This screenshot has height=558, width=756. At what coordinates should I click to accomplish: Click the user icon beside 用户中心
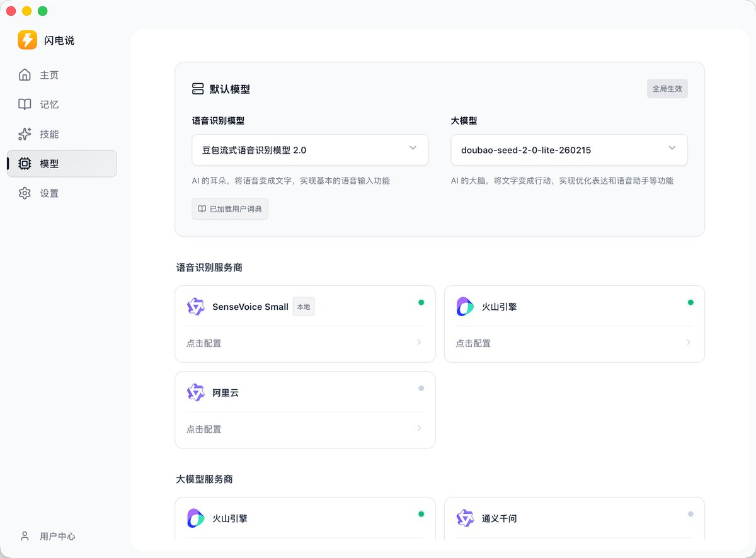tap(25, 536)
